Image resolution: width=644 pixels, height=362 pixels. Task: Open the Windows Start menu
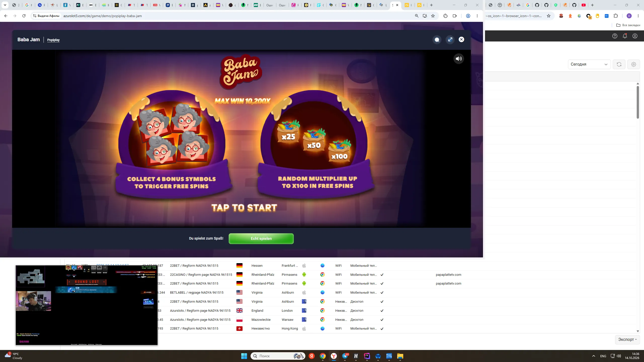coord(244,356)
